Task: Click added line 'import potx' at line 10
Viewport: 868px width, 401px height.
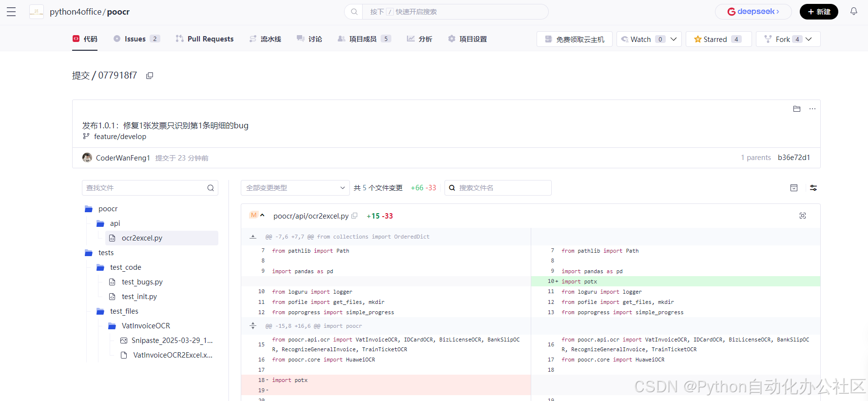Action: tap(675, 281)
